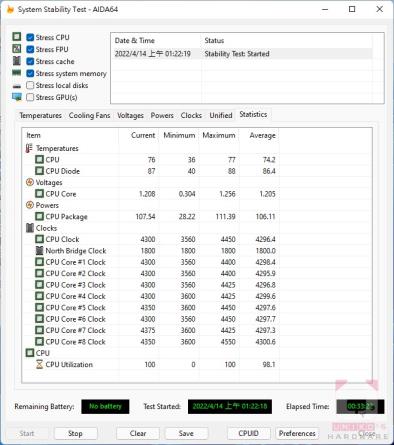394x445 pixels.
Task: Click the CPU Core #1 Clock icon
Action: 39,262
